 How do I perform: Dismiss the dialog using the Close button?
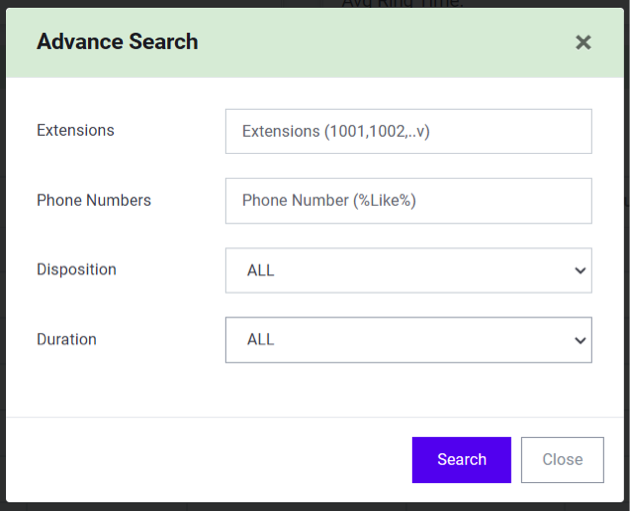pos(562,460)
